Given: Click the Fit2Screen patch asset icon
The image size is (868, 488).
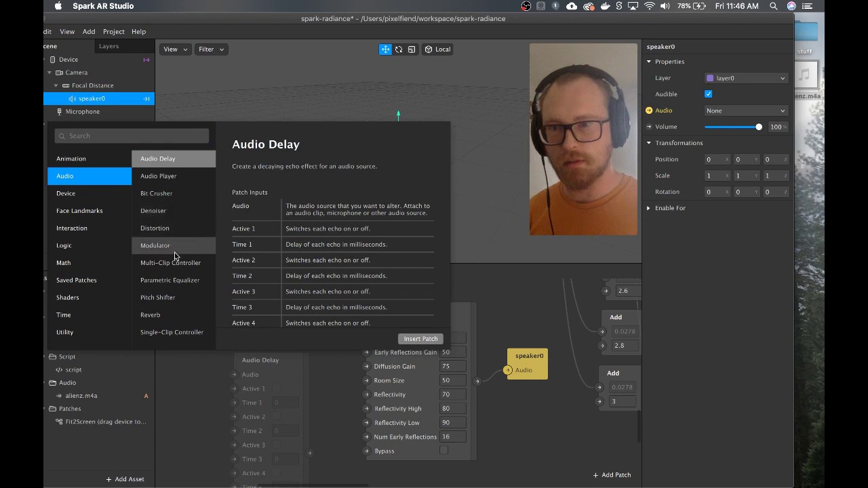Looking at the screenshot, I should click(x=59, y=422).
